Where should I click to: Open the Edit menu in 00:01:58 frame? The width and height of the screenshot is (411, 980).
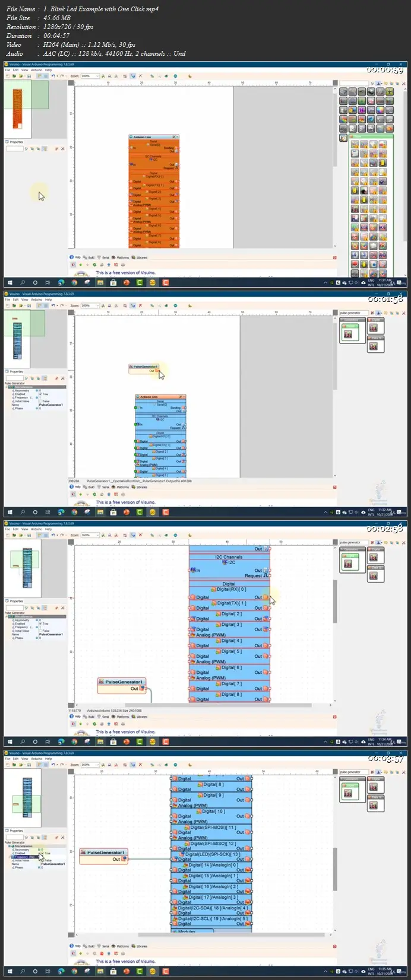[x=15, y=300]
